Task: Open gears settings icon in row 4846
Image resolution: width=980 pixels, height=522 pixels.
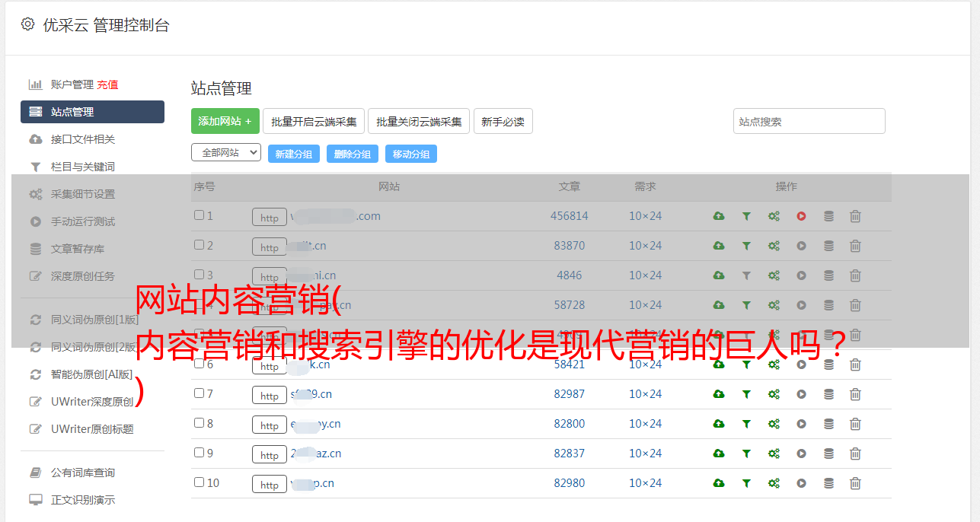Action: click(774, 275)
